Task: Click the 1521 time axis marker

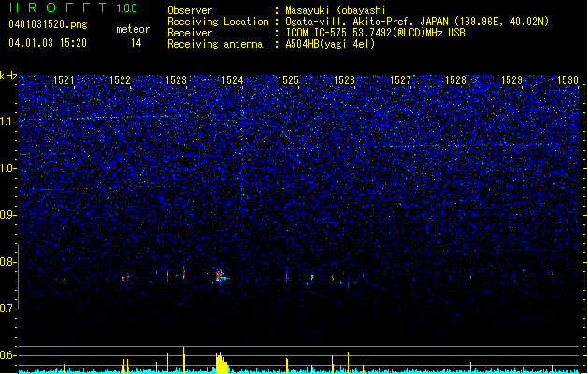Action: point(65,80)
